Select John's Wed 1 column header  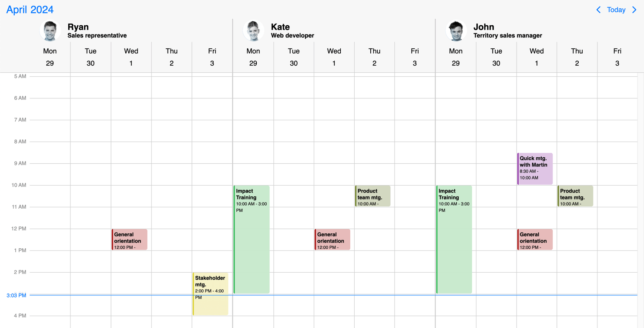pyautogui.click(x=537, y=57)
